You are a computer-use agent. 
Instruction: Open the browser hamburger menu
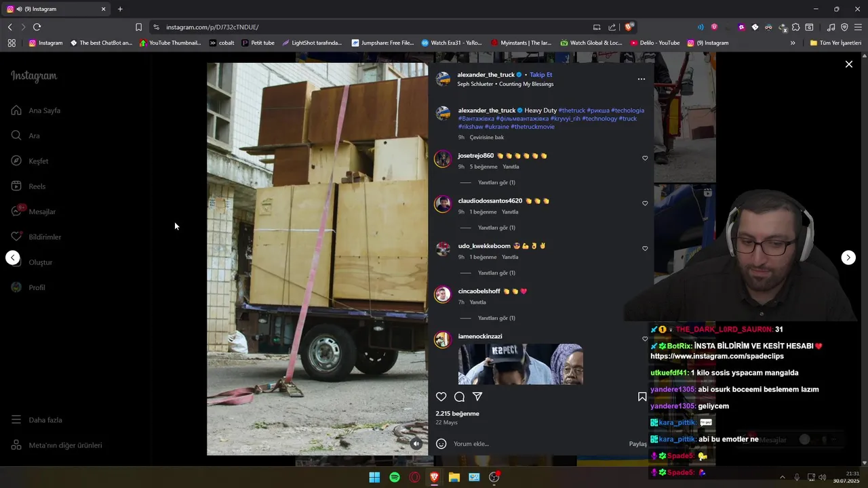coord(858,27)
